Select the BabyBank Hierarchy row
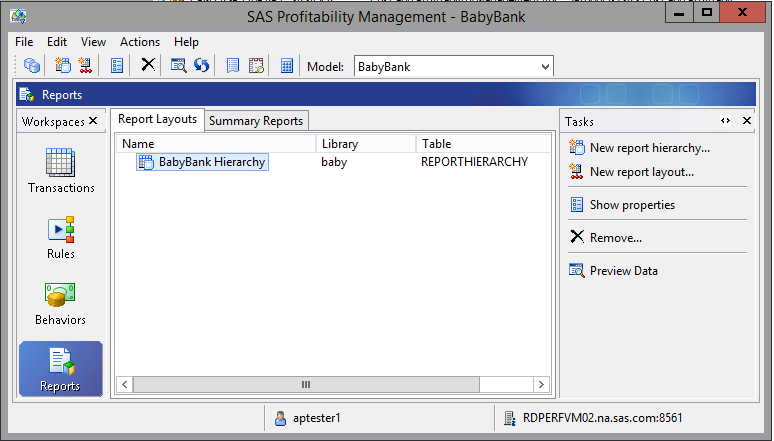The height and width of the screenshot is (441, 774). click(212, 162)
